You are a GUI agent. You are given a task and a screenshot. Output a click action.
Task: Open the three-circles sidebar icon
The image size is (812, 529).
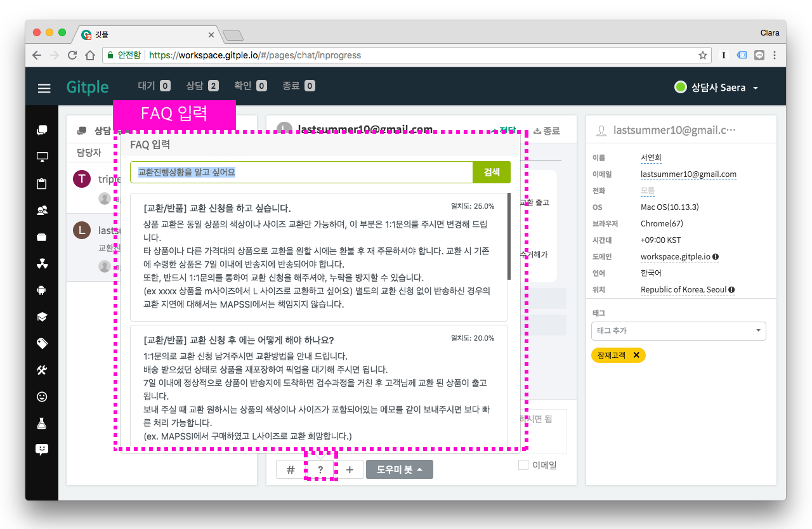point(42,264)
